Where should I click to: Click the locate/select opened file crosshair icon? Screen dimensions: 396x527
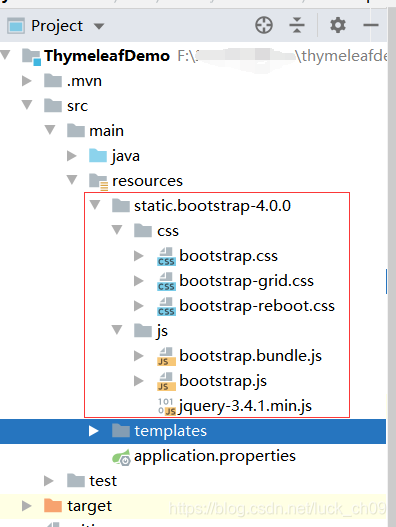[264, 25]
